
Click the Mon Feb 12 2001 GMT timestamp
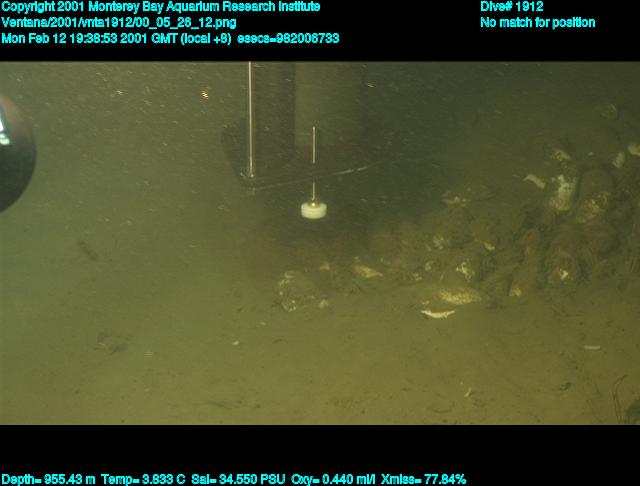click(116, 38)
